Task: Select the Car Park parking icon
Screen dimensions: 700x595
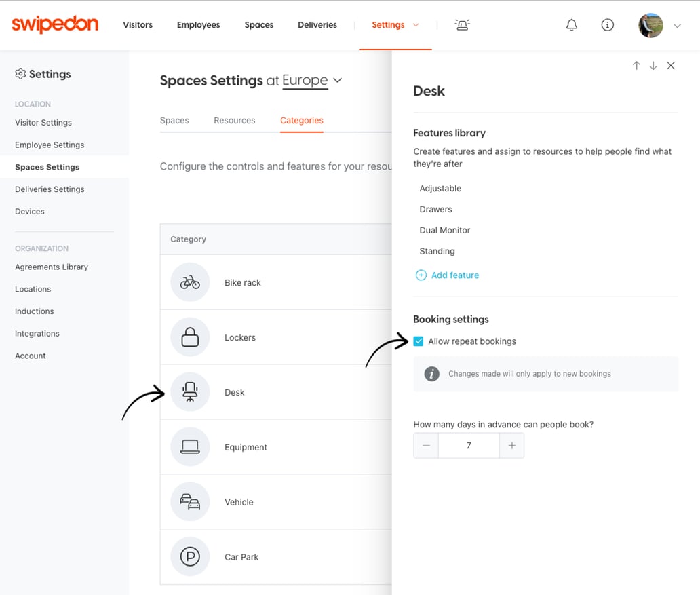Action: 189,556
